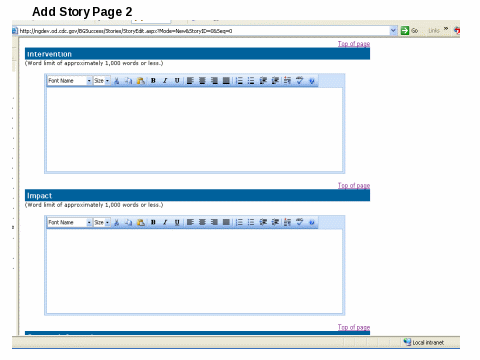The image size is (480, 360).
Task: Toggle Underline in the Impact editor toolbar
Action: [x=177, y=222]
